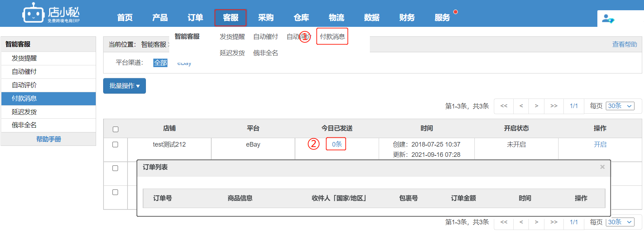Image resolution: width=644 pixels, height=231 pixels.
Task: Check the test测试212 row checkbox
Action: [x=115, y=144]
